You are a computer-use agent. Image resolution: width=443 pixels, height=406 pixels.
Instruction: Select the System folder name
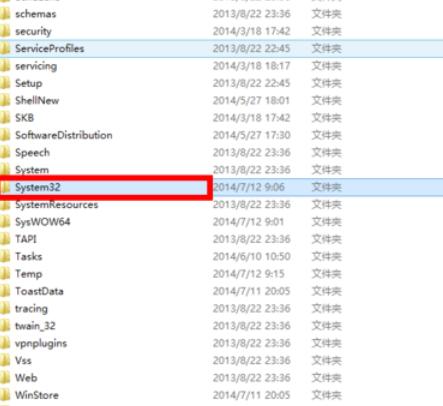[x=32, y=170]
